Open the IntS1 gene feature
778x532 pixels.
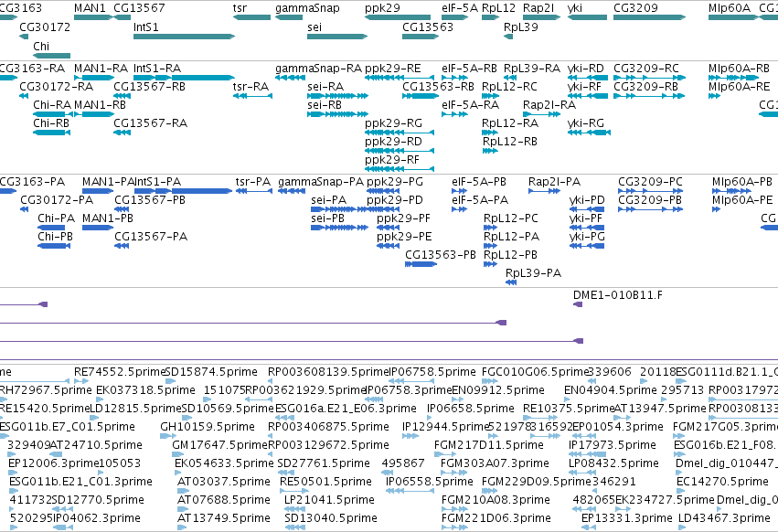(x=184, y=37)
